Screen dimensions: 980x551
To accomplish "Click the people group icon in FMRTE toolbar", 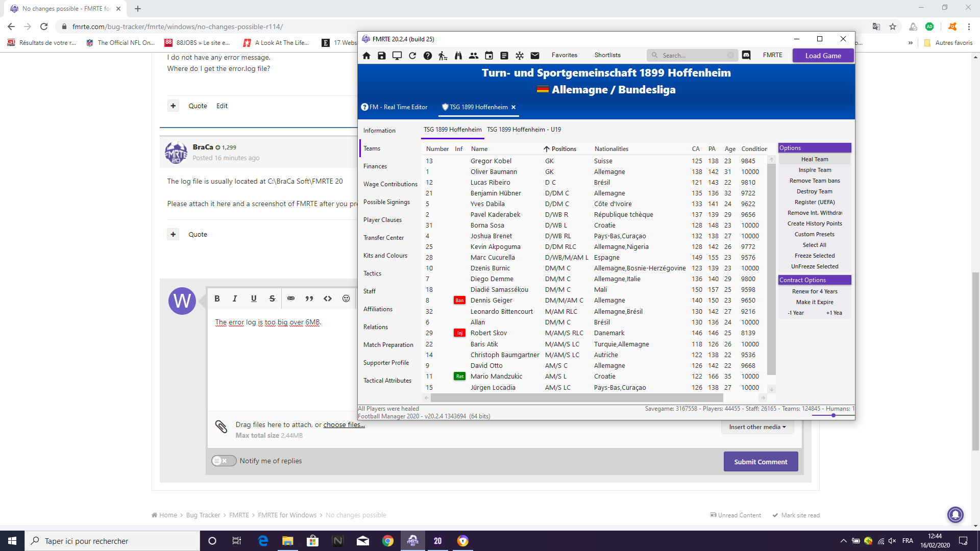I will (x=474, y=56).
